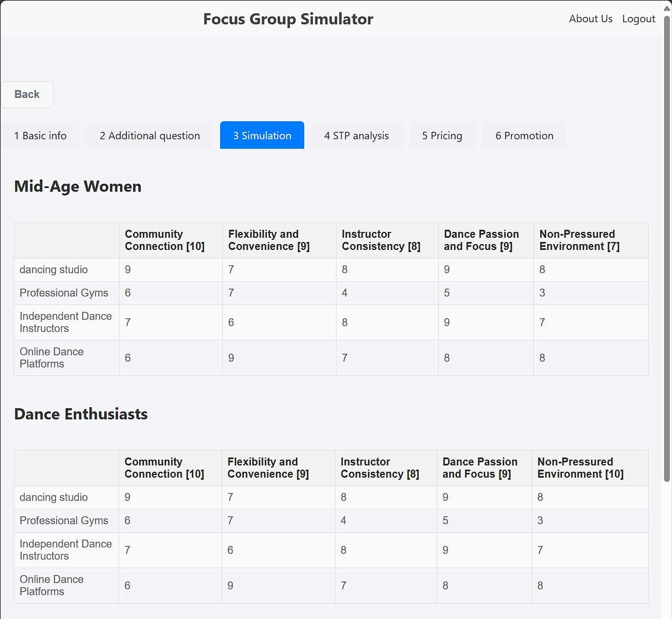Click the Back button

pos(27,95)
